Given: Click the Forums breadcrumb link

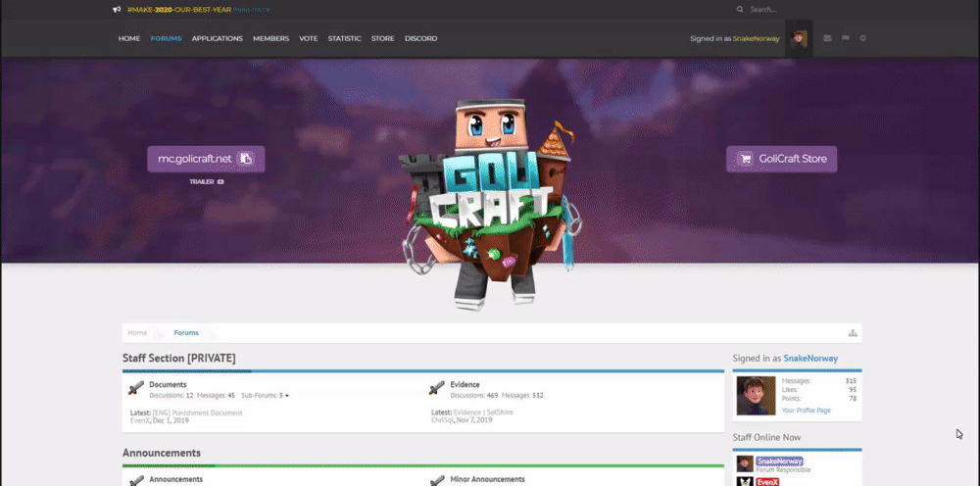Looking at the screenshot, I should click(186, 333).
